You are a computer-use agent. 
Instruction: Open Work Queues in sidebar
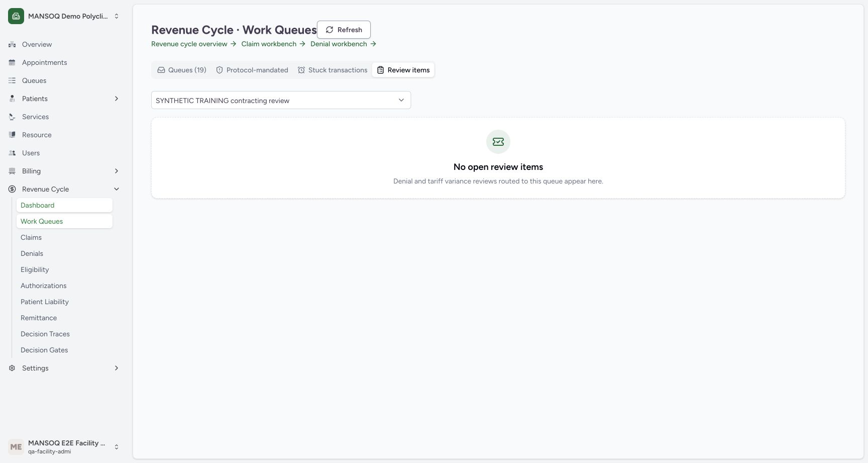coord(64,221)
